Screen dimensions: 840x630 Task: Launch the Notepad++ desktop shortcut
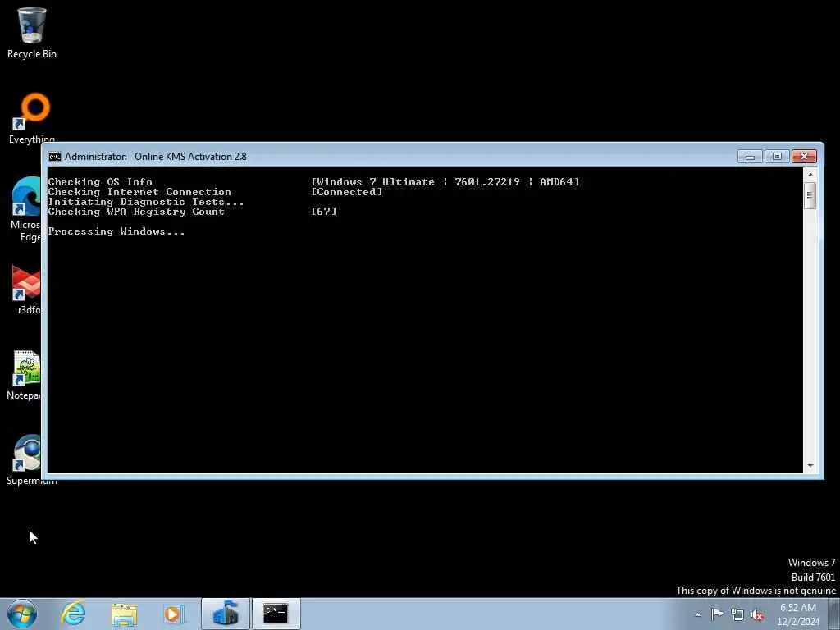(x=24, y=375)
